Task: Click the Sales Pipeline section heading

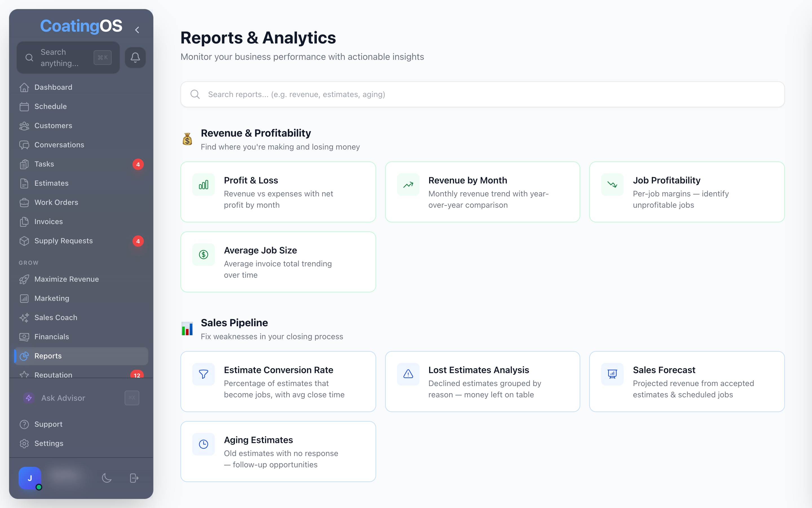Action: coord(234,323)
